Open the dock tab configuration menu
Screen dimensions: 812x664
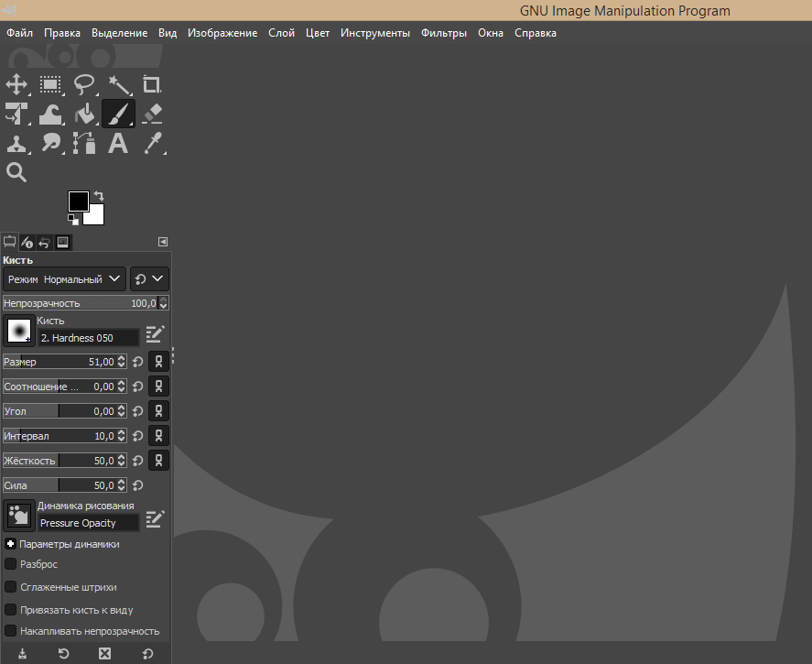[x=163, y=242]
